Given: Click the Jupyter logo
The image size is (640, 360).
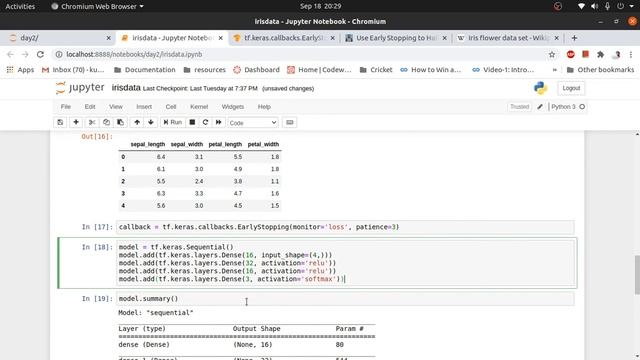Looking at the screenshot, I should tap(80, 88).
